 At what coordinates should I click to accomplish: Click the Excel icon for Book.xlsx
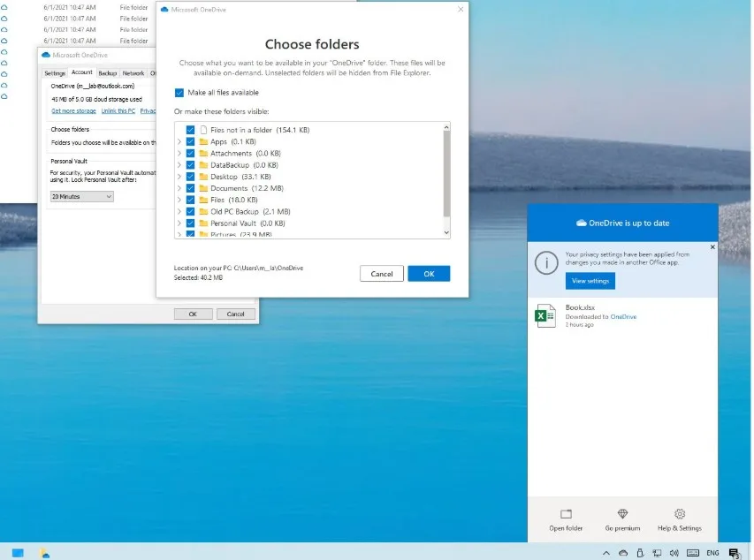(545, 316)
